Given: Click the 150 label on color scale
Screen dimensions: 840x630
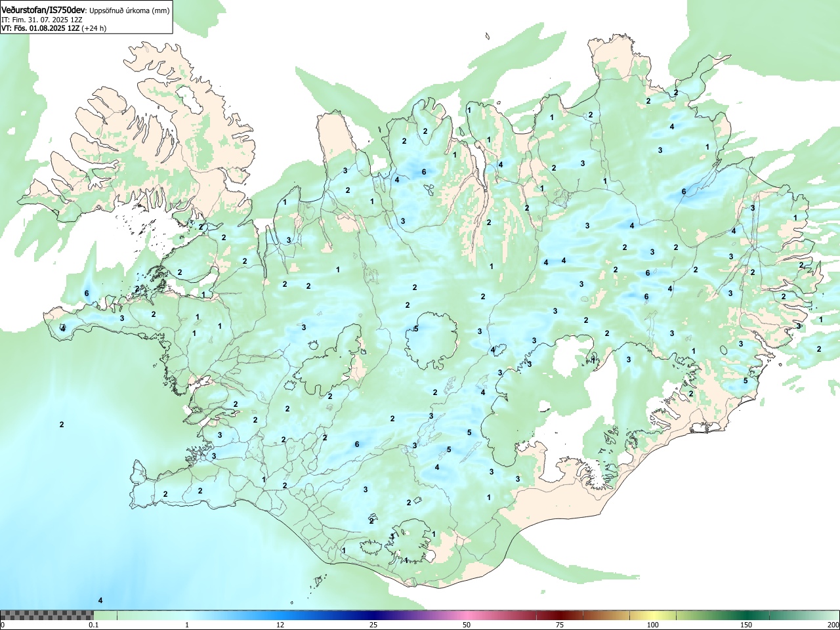Looking at the screenshot, I should tap(746, 625).
